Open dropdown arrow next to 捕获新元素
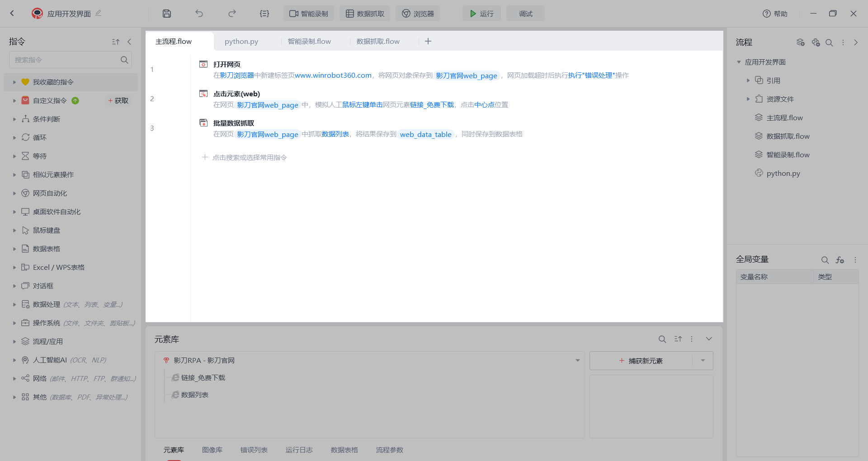 703,361
